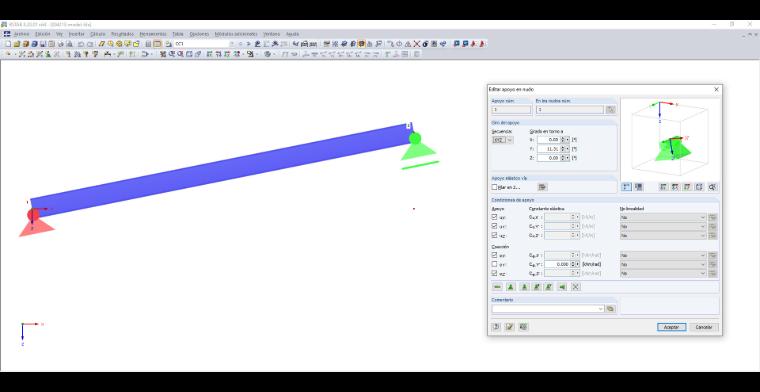Open the Cálculo menu
The height and width of the screenshot is (392, 760).
(97, 34)
